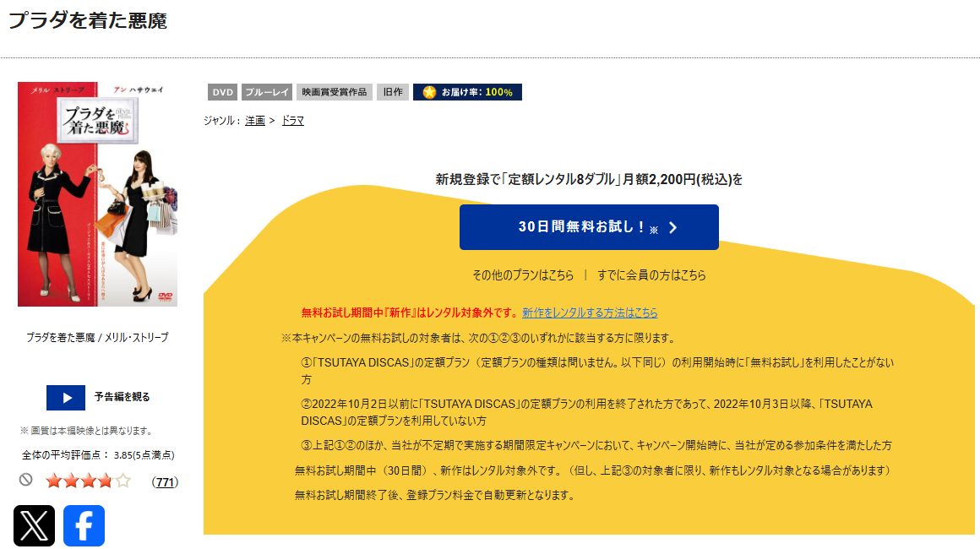This screenshot has width=980, height=549.
Task: Start the 30日間無料お試し free trial
Action: (x=589, y=226)
